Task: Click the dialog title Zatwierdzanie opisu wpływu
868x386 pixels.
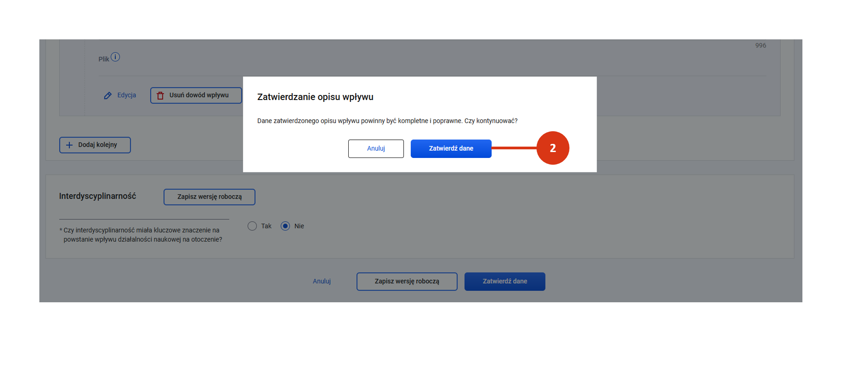Action: [x=315, y=97]
